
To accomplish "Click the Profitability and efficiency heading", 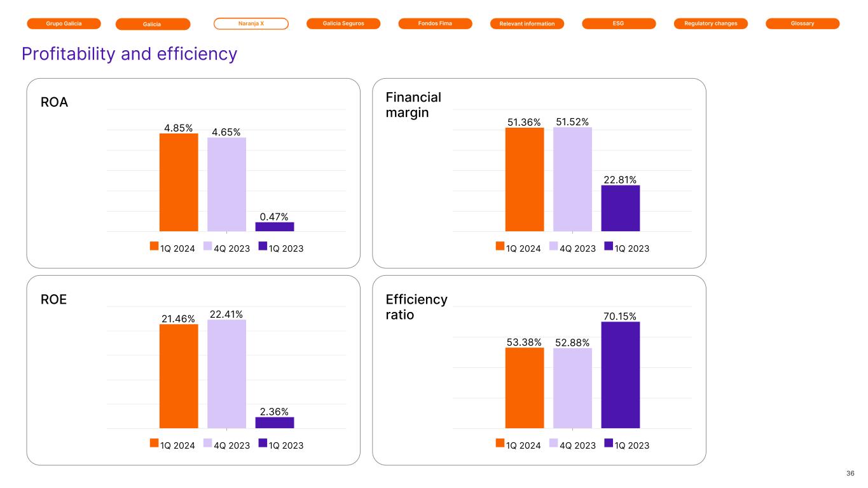I will coord(129,54).
